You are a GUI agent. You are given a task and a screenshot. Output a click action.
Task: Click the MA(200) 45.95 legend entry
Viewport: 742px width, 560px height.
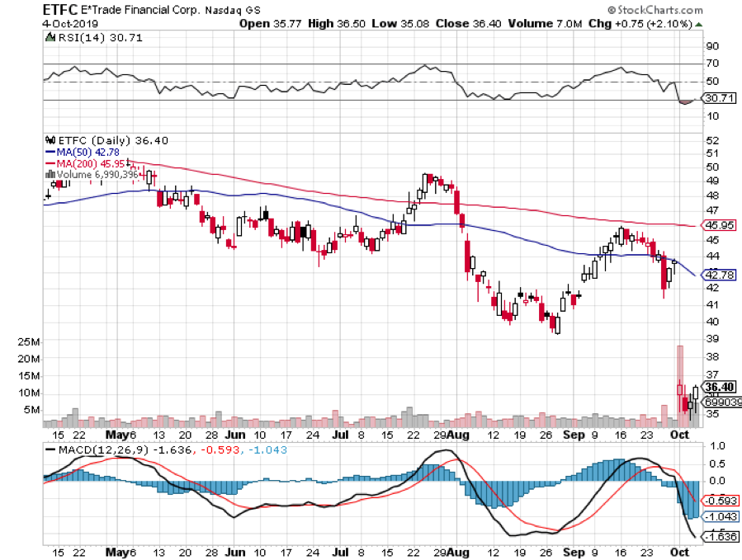point(91,163)
